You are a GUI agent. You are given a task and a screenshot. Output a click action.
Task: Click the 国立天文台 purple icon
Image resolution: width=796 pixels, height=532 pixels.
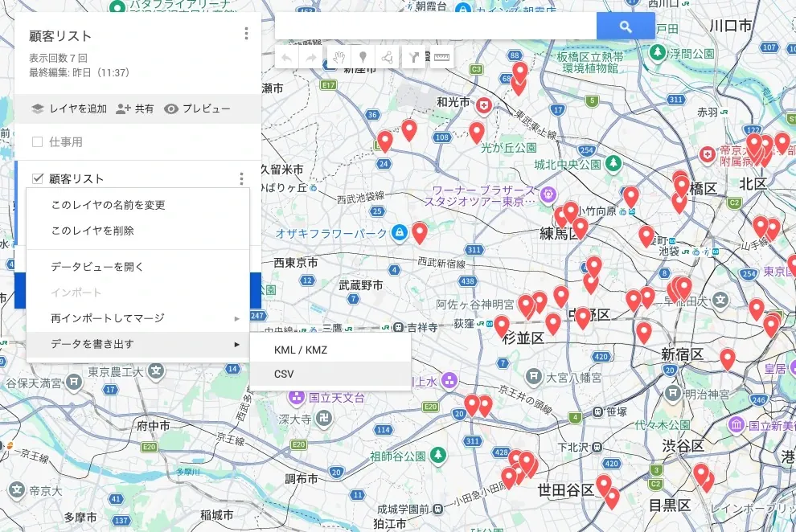pyautogui.click(x=297, y=398)
